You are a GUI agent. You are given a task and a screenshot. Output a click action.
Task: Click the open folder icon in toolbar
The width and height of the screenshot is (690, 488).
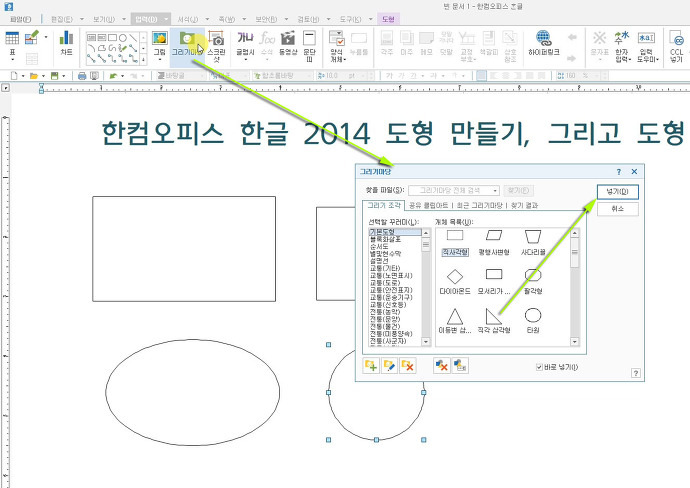coord(33,76)
